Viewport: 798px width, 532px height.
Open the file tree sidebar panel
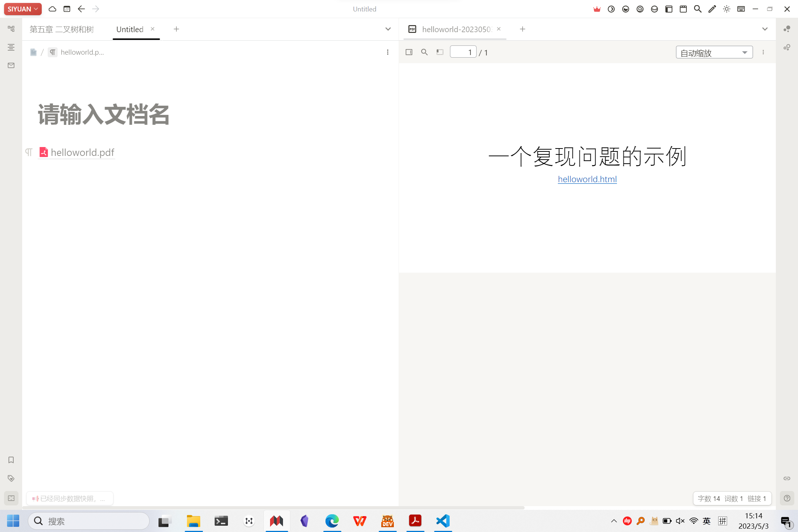pos(11,29)
